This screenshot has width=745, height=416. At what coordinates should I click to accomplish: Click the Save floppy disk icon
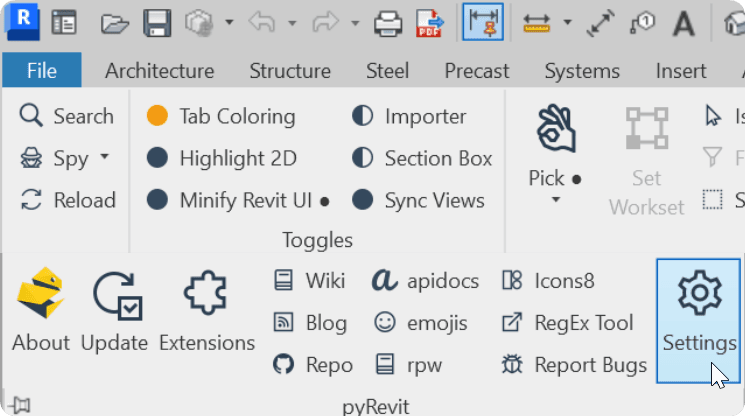tap(157, 22)
